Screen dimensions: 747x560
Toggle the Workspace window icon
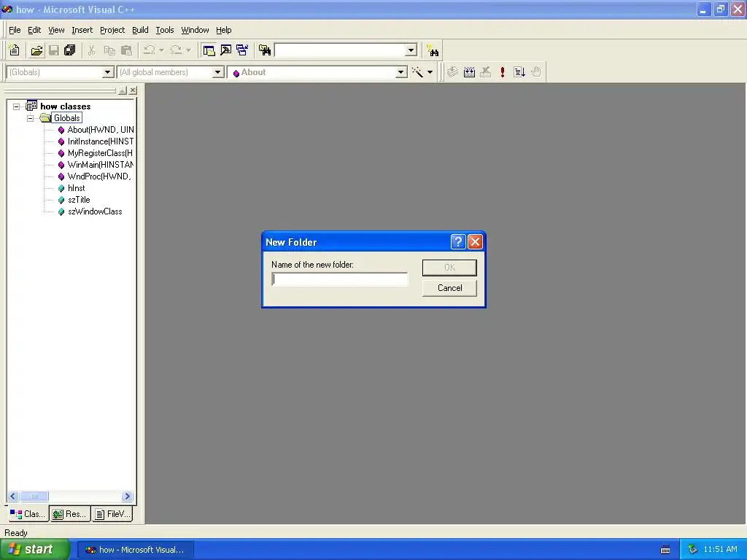click(209, 50)
